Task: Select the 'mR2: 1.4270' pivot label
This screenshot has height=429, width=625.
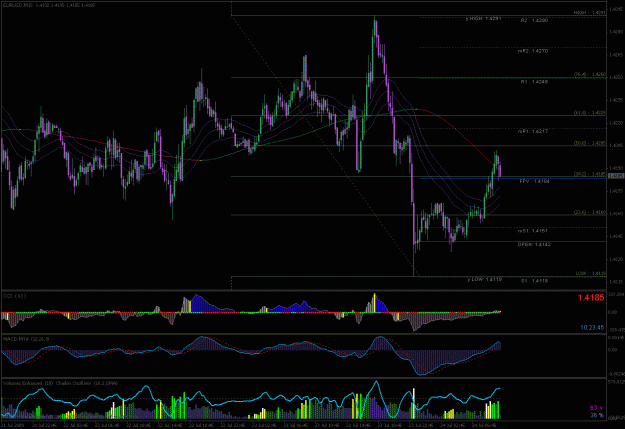Action: pyautogui.click(x=533, y=51)
